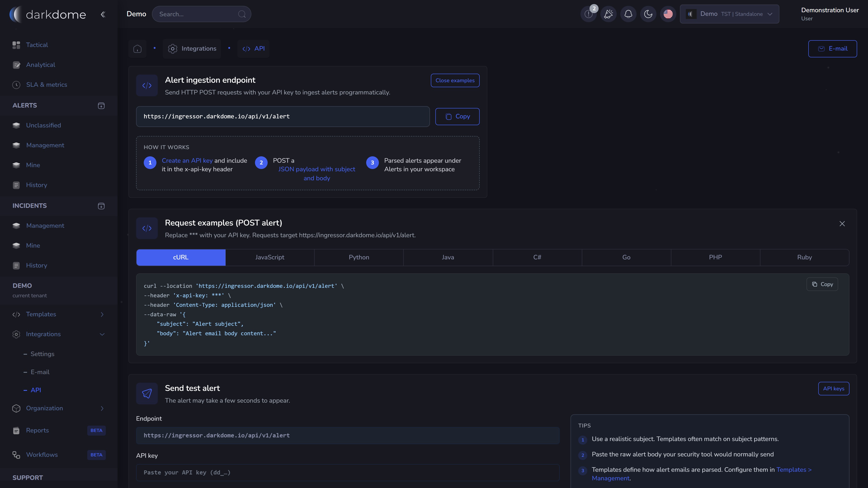Click the Templates code icon in sidebar
This screenshot has height=488, width=868.
(x=16, y=314)
